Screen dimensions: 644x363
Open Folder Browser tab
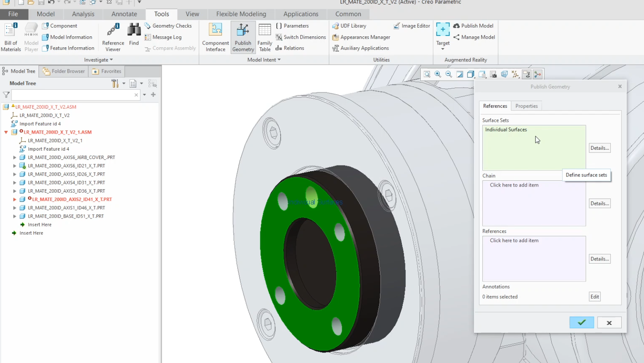tap(64, 71)
